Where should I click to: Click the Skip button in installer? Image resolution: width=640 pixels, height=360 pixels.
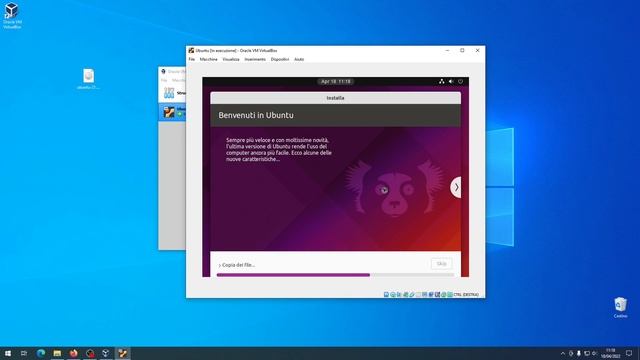pos(441,264)
